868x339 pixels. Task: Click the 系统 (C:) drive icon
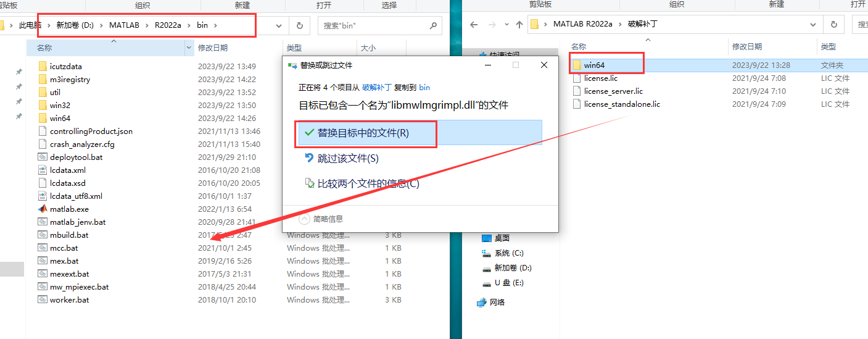[x=486, y=253]
